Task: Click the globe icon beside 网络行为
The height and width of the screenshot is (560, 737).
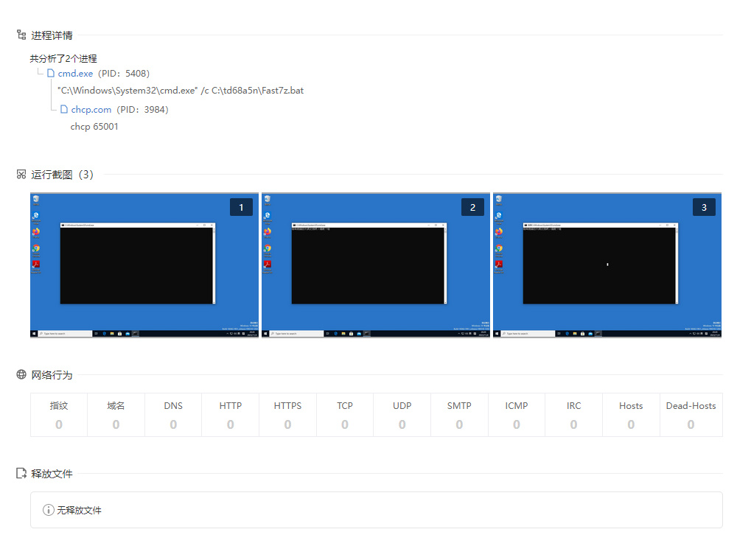Action: click(21, 375)
